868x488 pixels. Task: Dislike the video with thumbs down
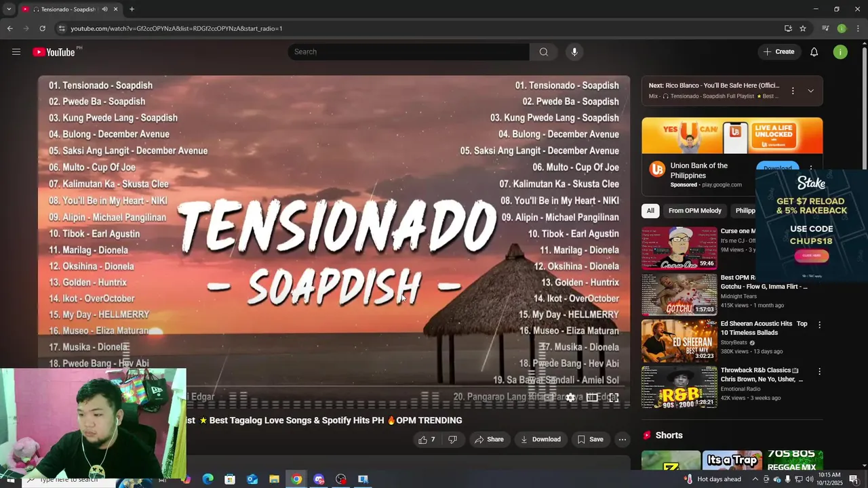click(x=452, y=439)
